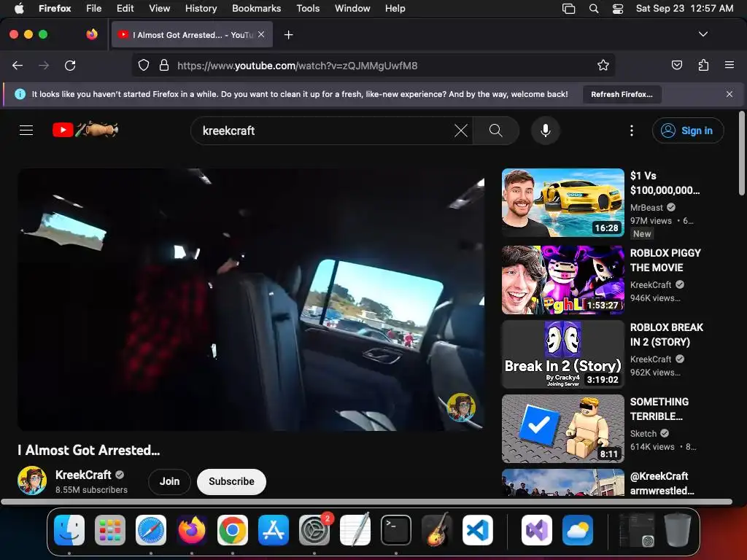
Task: Open MrBeast channel under $1 Vs video
Action: click(x=646, y=208)
